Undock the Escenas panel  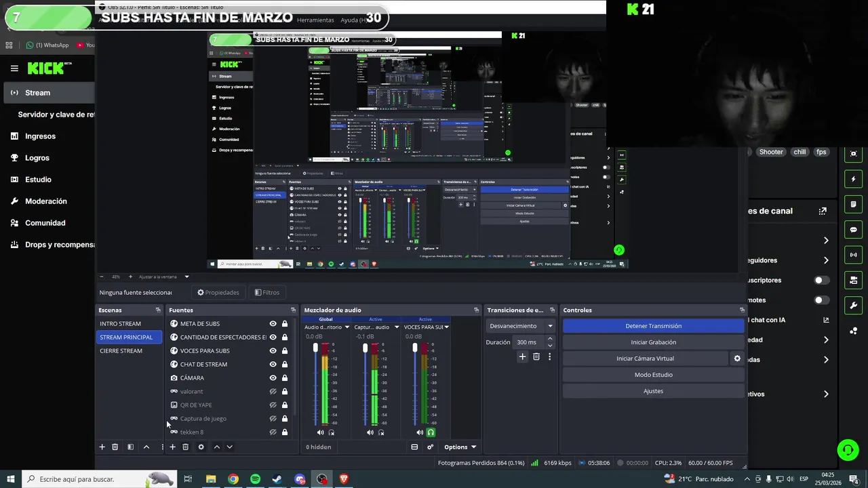158,310
